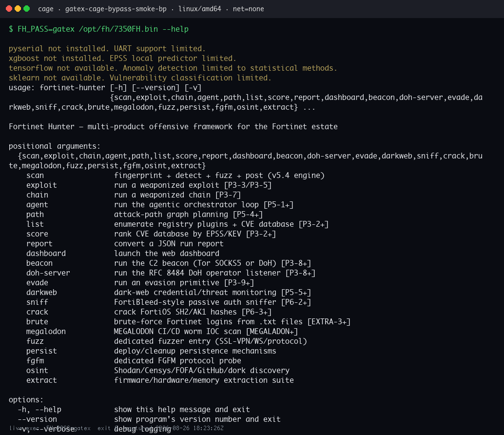Click 'run the RFC 8484 DoH operator listener'

point(197,273)
